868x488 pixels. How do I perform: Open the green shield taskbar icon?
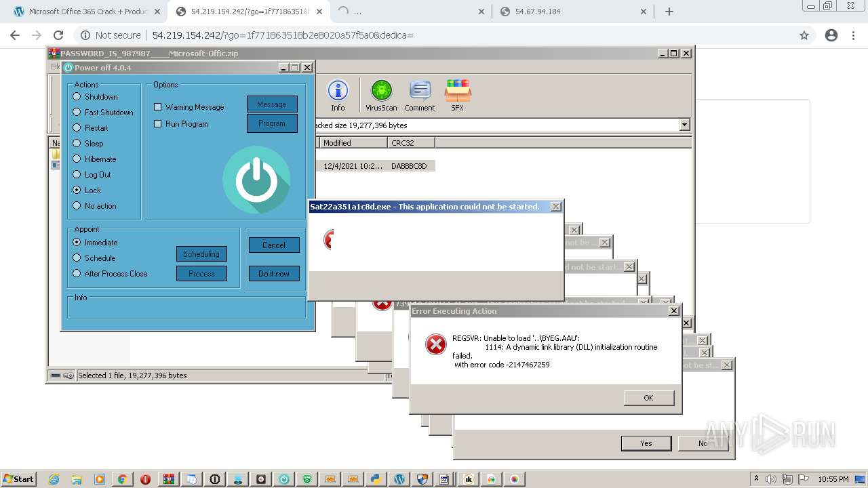307,479
